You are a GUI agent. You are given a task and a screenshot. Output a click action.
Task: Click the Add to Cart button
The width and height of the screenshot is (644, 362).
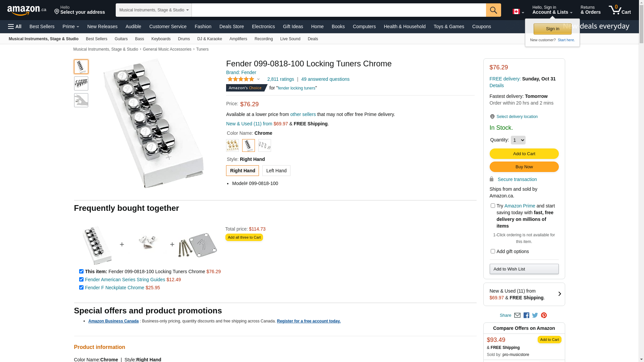pos(524,154)
